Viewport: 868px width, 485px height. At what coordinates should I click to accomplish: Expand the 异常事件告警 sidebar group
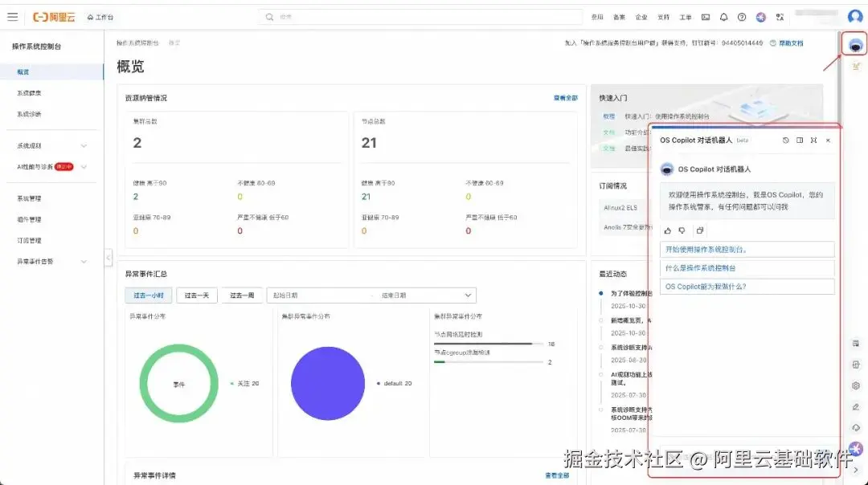click(51, 262)
